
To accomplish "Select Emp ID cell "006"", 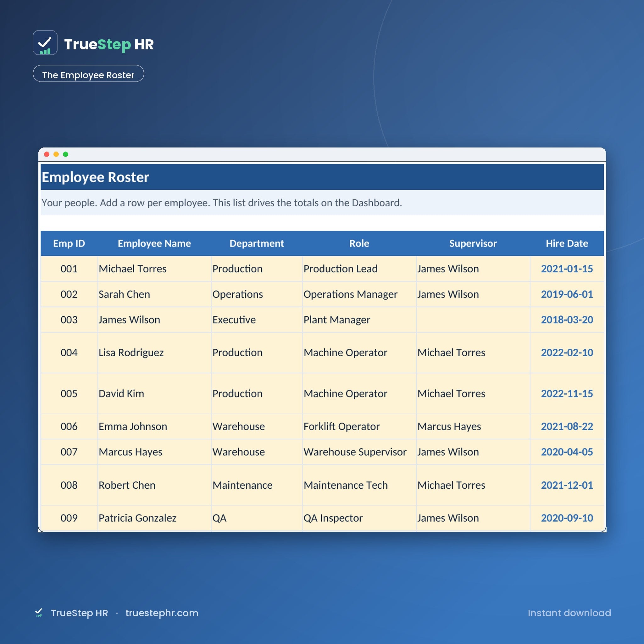I will [69, 426].
